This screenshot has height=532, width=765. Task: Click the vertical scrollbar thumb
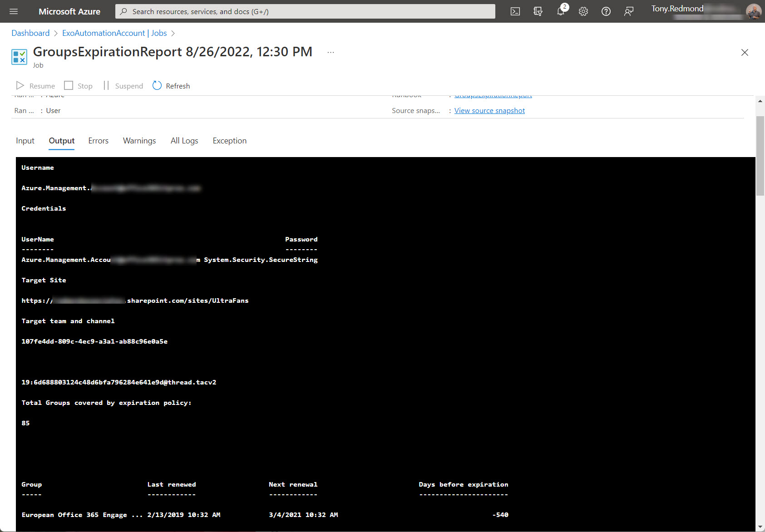click(760, 156)
